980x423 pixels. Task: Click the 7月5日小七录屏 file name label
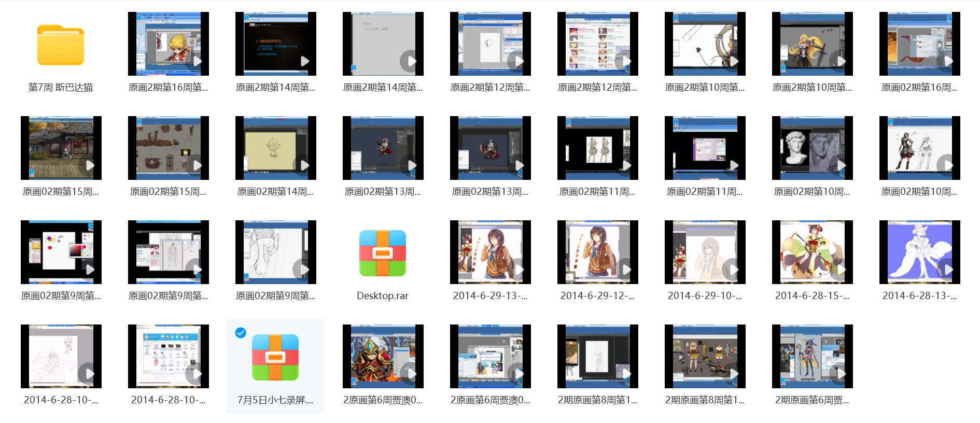point(275,400)
